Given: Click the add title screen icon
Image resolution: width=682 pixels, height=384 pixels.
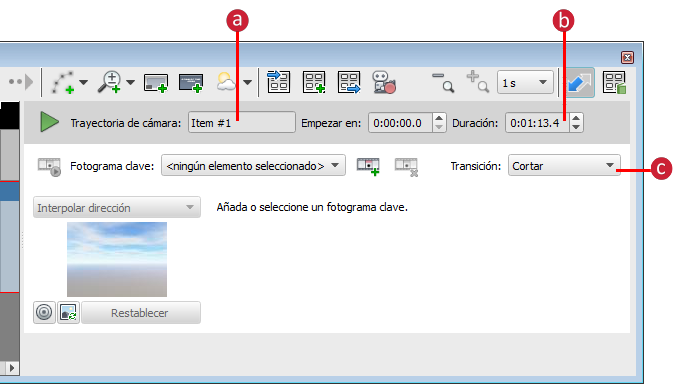Looking at the screenshot, I should (191, 83).
